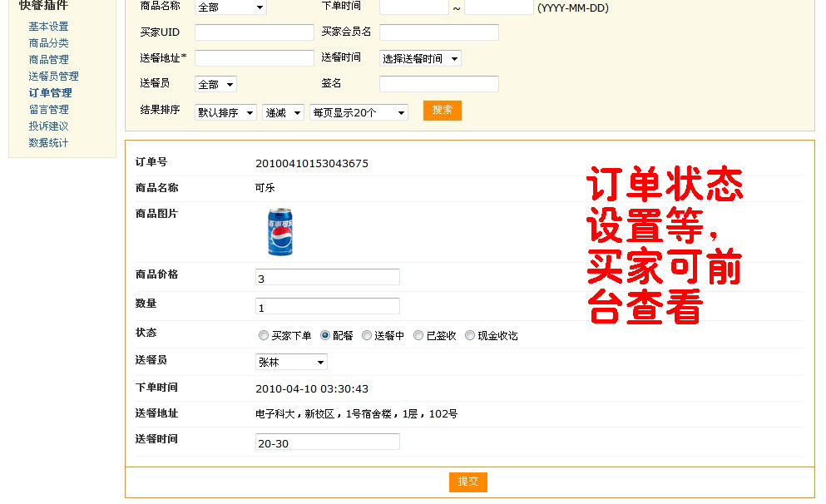The height and width of the screenshot is (504, 826).
Task: Open the 每页显示20个 dropdown
Action: coord(359,112)
